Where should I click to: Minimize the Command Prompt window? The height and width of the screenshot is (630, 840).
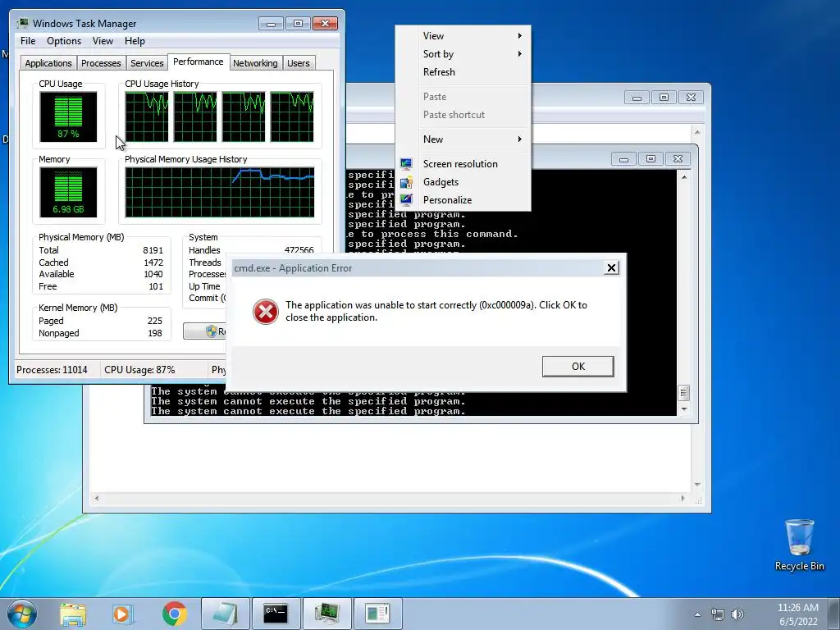coord(623,159)
